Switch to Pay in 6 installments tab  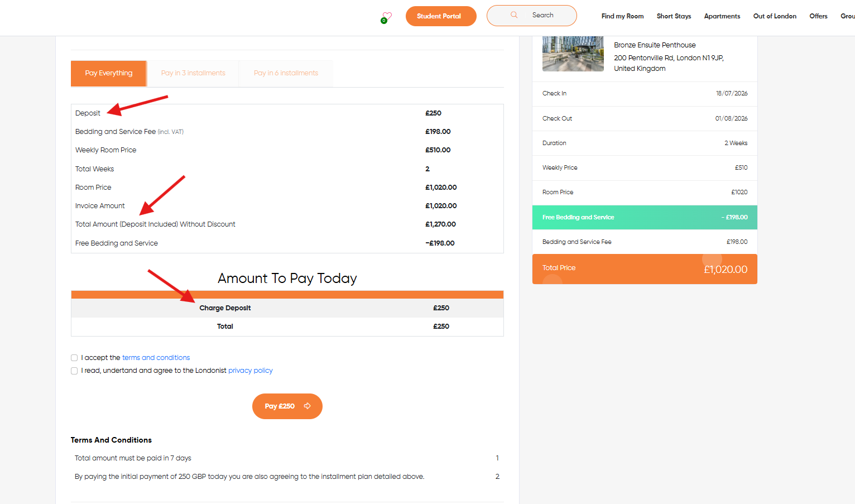(x=286, y=73)
